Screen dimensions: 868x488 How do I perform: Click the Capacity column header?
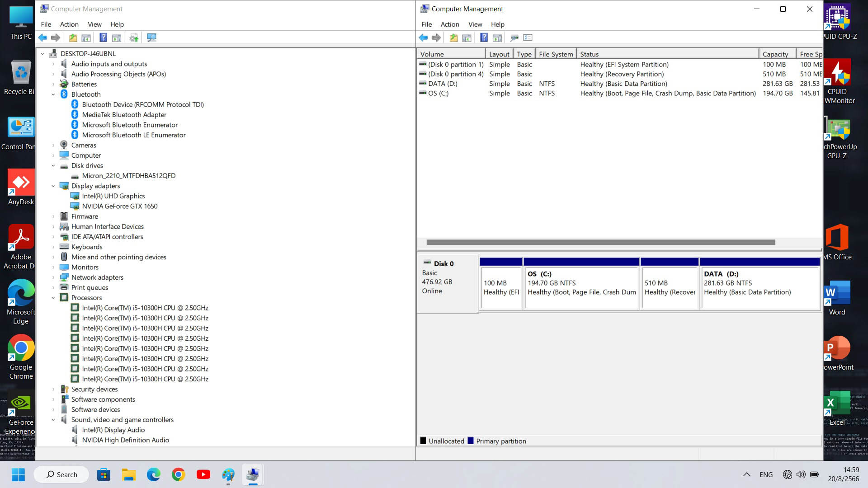coord(775,54)
